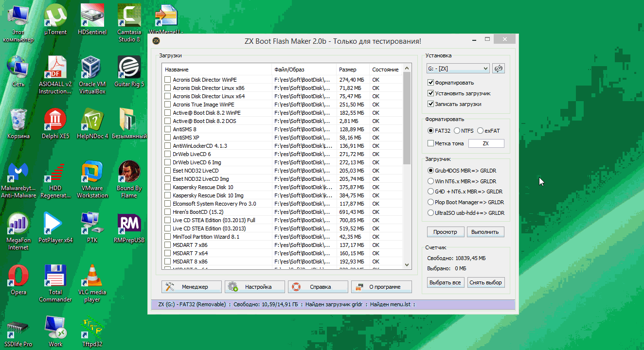
Task: Sort the list by Название column
Action: click(216, 70)
